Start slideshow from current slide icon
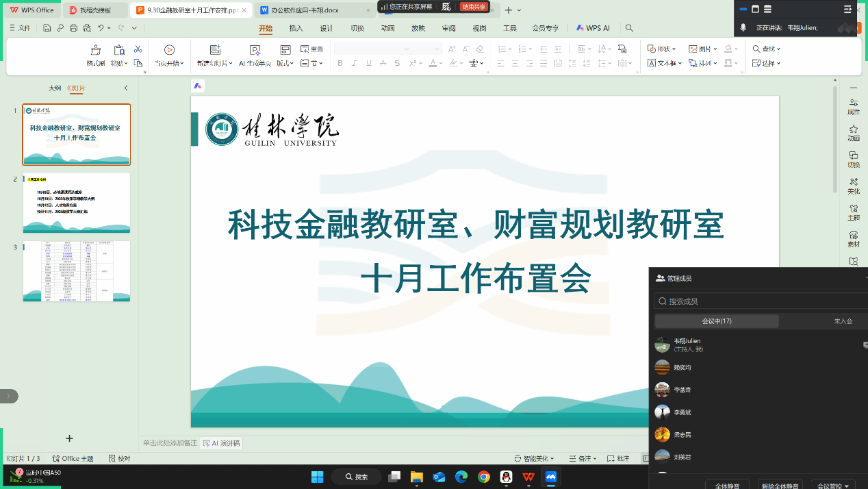Screen dimensions: 868x489 pos(169,50)
